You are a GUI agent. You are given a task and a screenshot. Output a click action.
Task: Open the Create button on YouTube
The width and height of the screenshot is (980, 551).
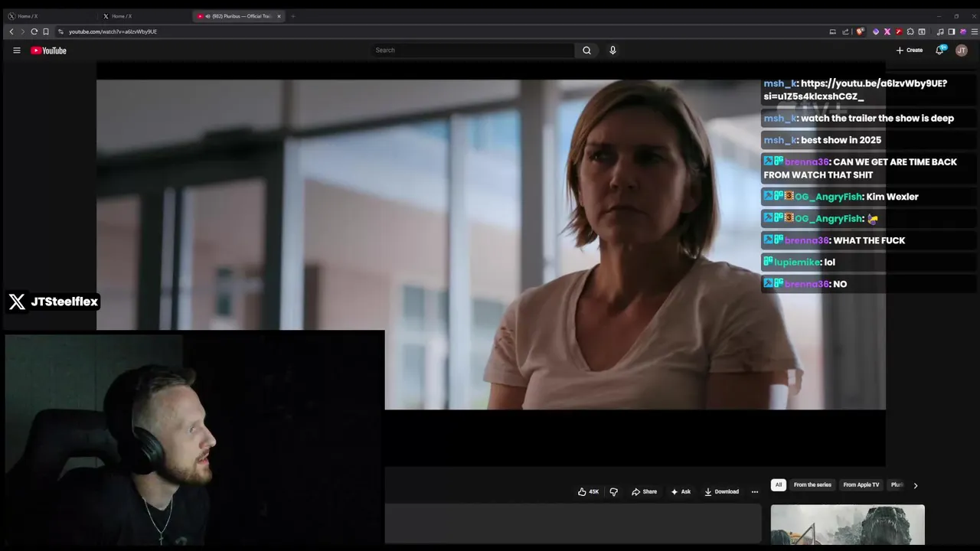click(x=910, y=51)
